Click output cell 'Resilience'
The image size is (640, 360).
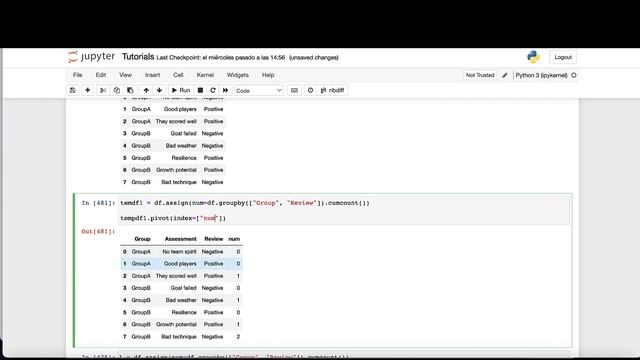pyautogui.click(x=184, y=312)
